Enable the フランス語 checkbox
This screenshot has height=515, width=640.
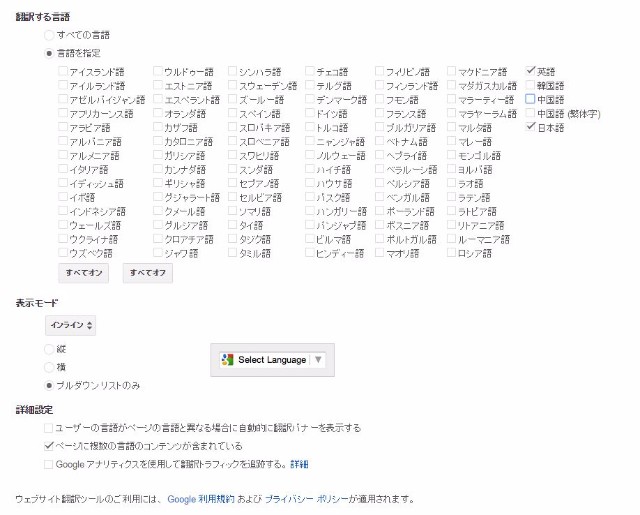pos(380,114)
